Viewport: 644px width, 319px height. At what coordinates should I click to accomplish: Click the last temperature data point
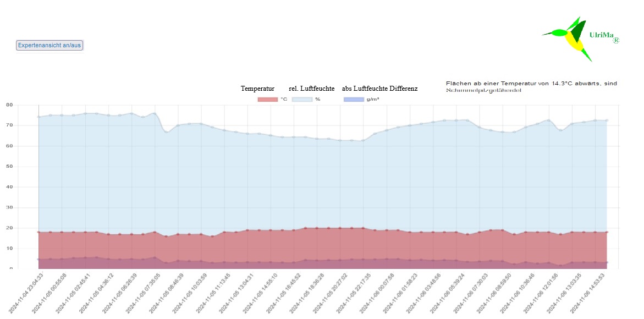[x=607, y=232]
